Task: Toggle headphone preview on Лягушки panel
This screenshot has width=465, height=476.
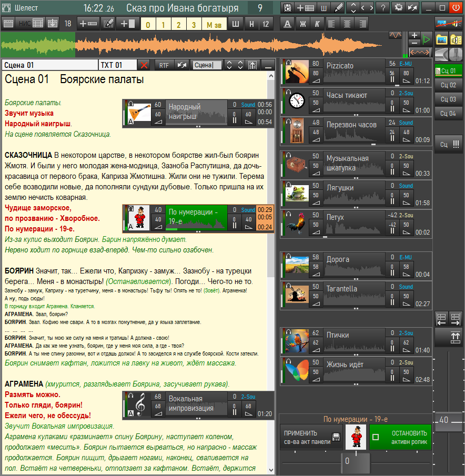Action: click(x=289, y=184)
